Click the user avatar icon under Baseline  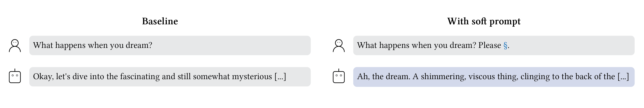(x=15, y=46)
